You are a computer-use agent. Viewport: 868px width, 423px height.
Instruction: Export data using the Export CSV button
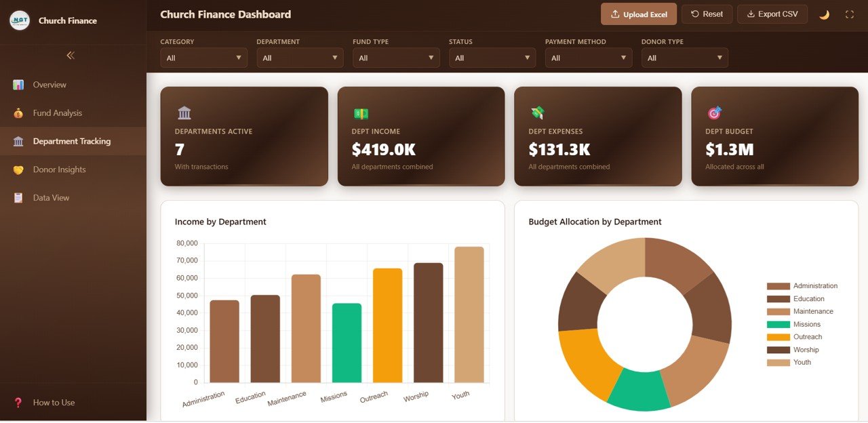pos(772,14)
